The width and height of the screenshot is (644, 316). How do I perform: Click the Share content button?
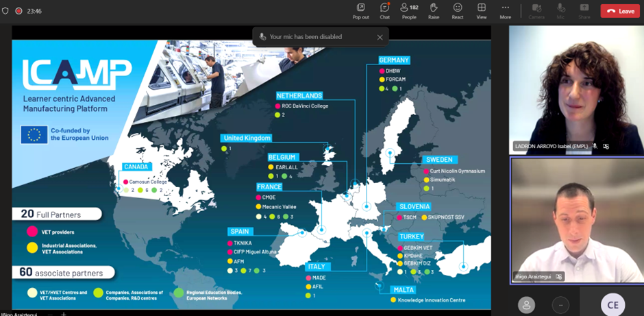[x=584, y=11]
